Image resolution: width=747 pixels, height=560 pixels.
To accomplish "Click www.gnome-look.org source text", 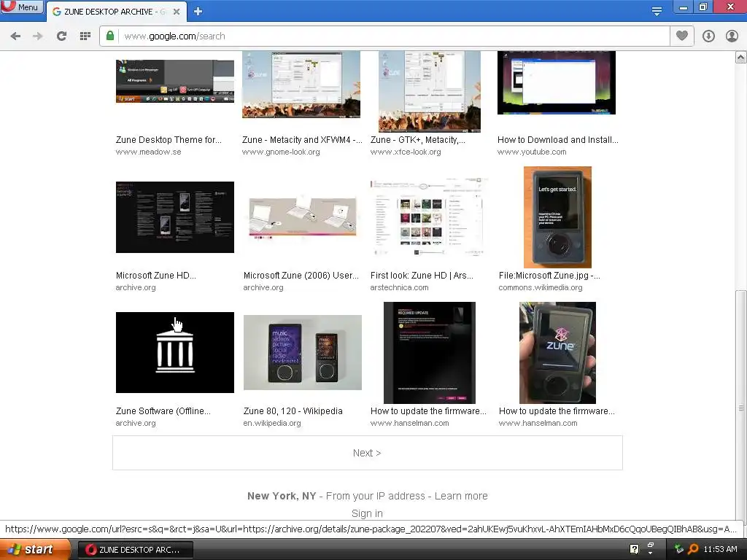I will pos(281,152).
